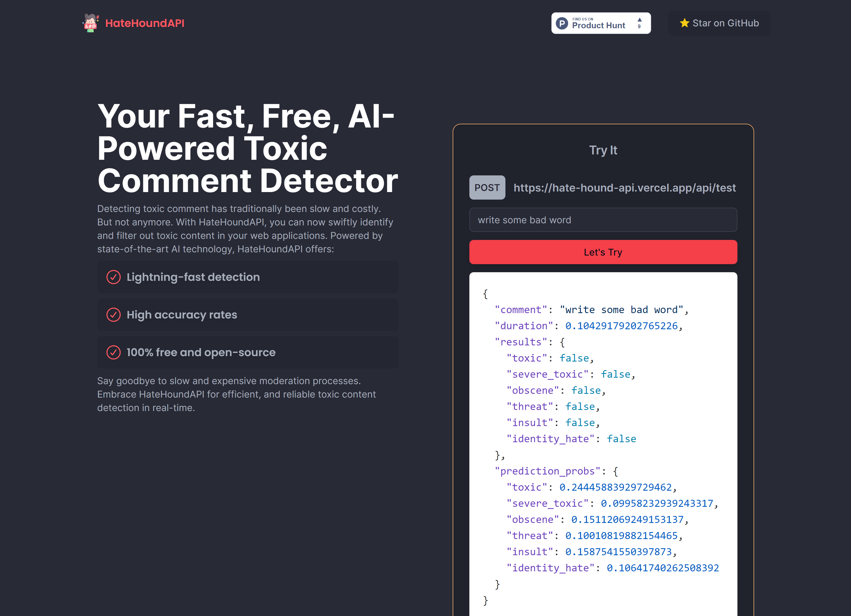Viewport: 851px width, 616px height.
Task: Select the Lightning-fast detection feature card
Action: tap(248, 277)
